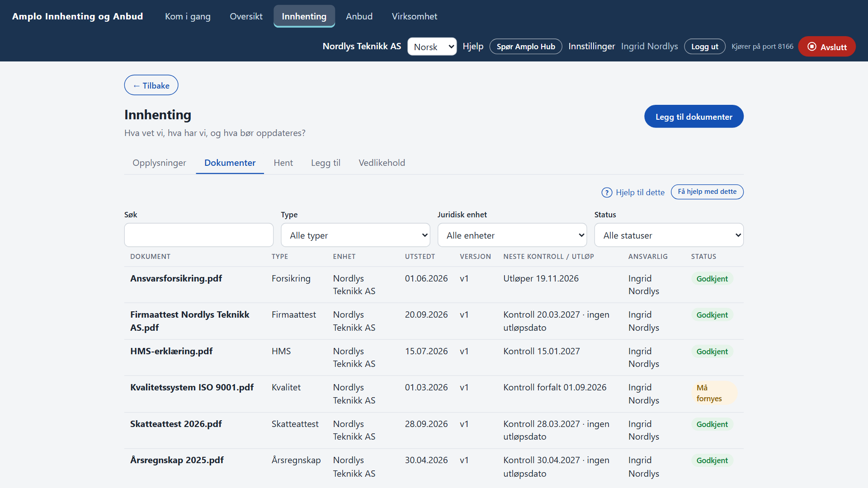The width and height of the screenshot is (868, 488).
Task: Click Få hjelp med dette button
Action: [x=707, y=192]
